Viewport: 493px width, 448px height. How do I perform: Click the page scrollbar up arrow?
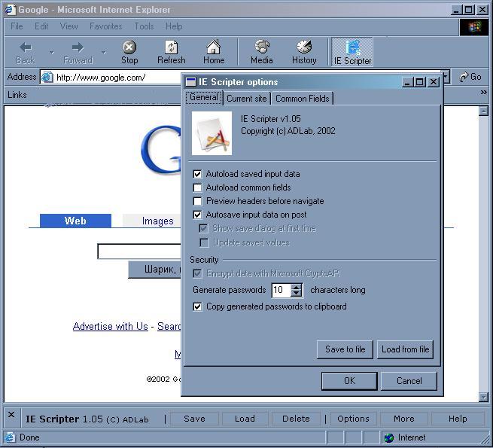tap(483, 111)
